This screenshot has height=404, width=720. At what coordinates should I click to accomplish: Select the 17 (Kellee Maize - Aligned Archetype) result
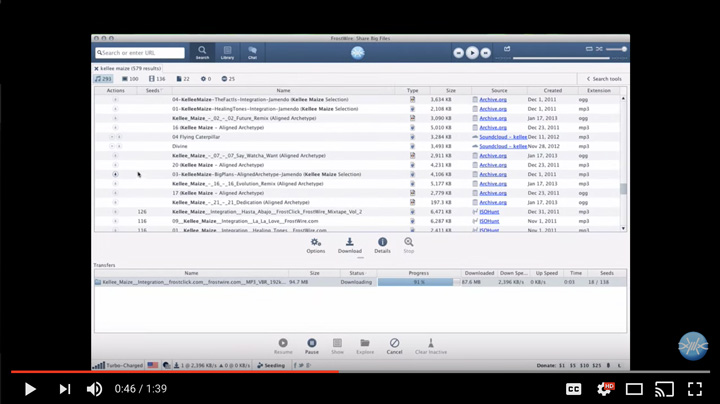pos(358,193)
